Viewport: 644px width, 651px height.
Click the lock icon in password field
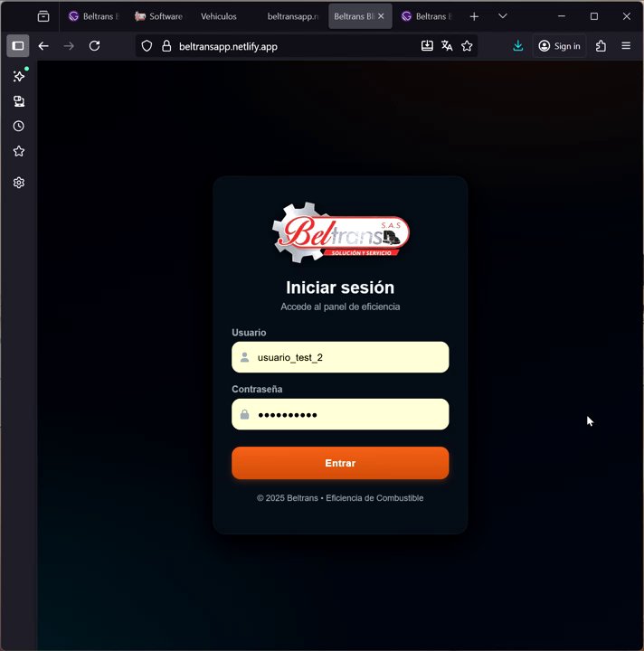click(x=244, y=414)
